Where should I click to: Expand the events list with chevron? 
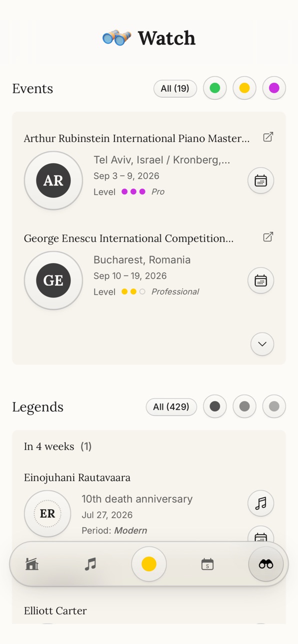pos(262,344)
